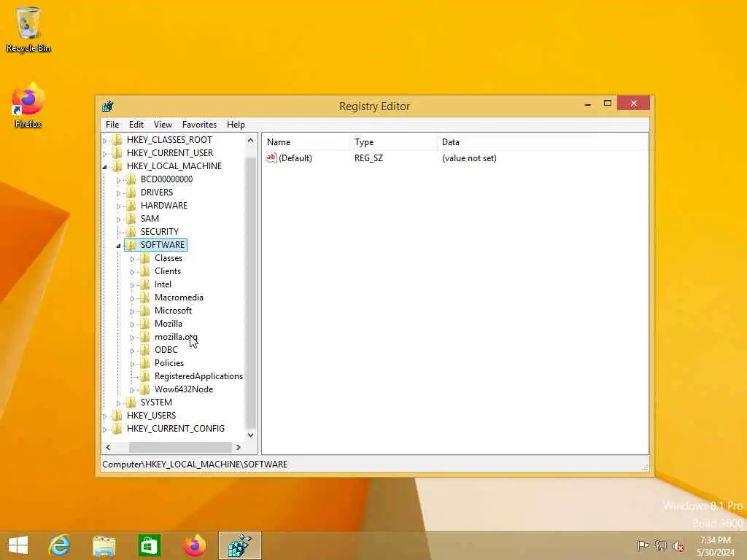The width and height of the screenshot is (747, 560).
Task: Launch Internet Explorer from taskbar
Action: 59,545
